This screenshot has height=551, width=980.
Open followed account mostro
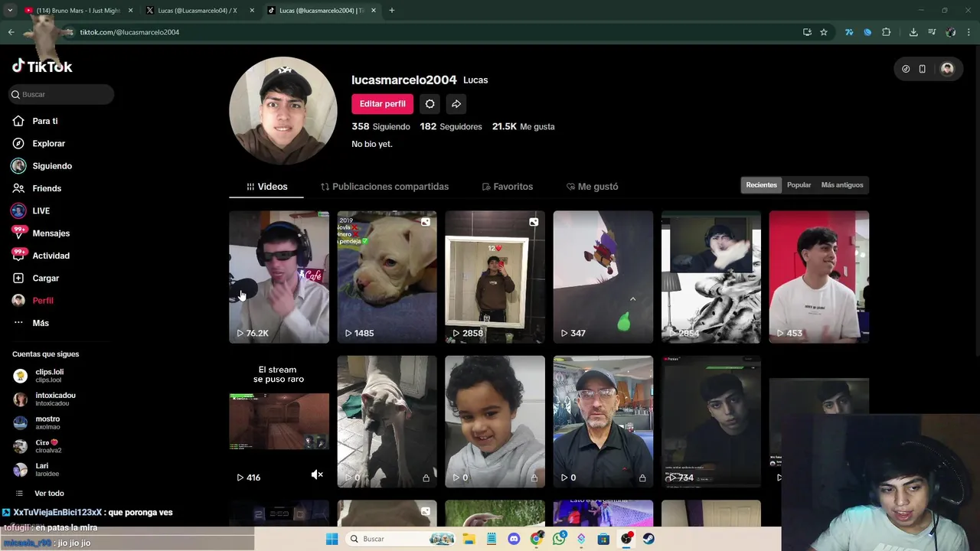point(47,422)
